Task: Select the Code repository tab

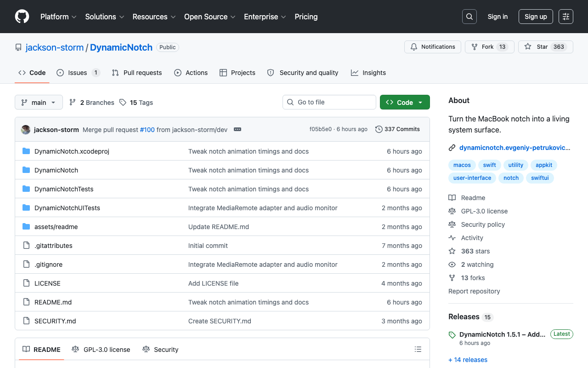Action: [32, 73]
